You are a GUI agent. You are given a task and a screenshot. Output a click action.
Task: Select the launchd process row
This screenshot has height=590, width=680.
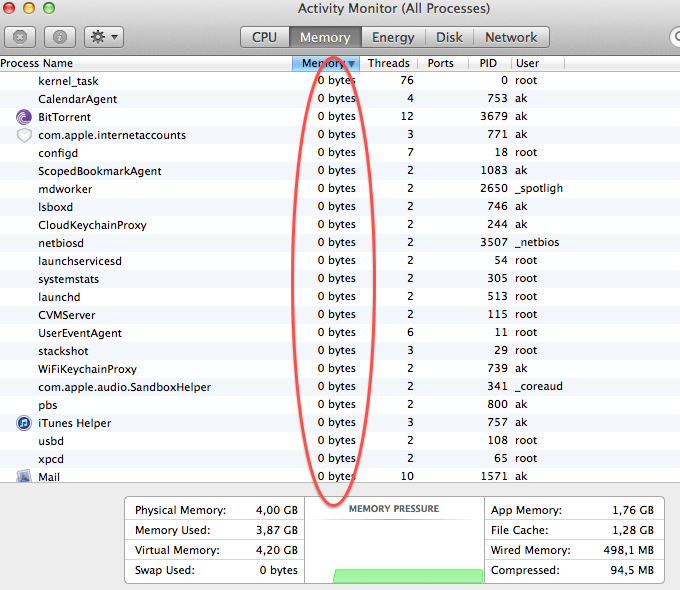coord(340,297)
